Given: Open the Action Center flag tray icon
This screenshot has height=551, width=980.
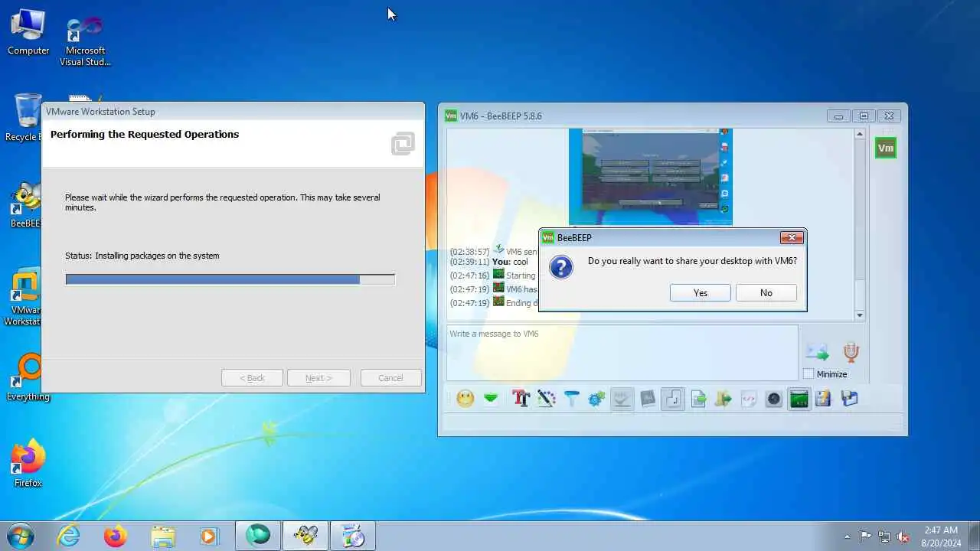Looking at the screenshot, I should click(866, 536).
